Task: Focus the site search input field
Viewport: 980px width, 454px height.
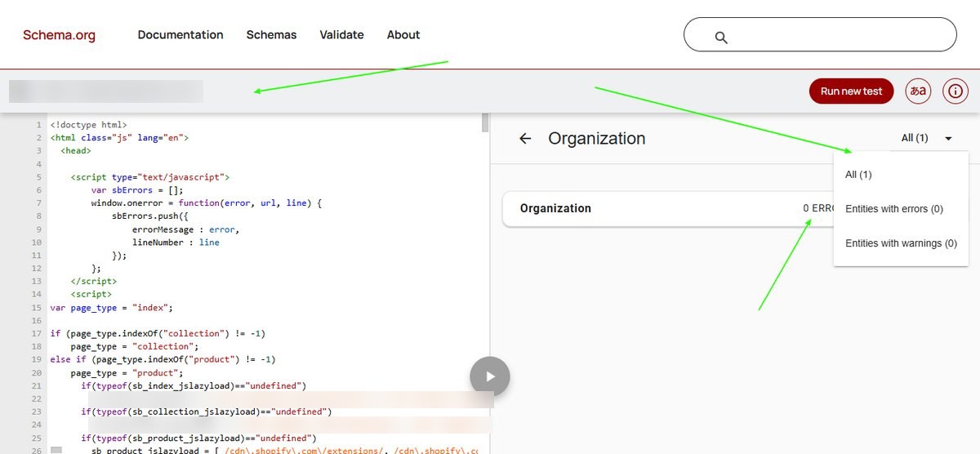Action: (x=820, y=35)
